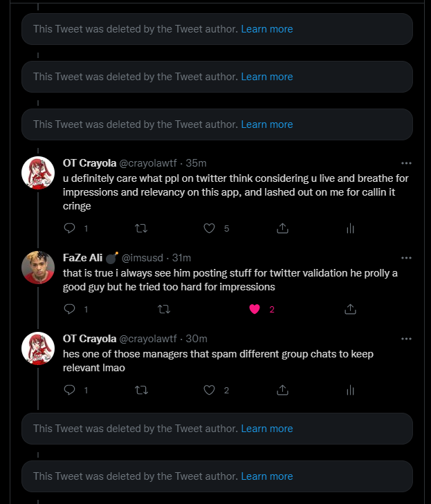Screen dimensions: 431x504
Task: Reply to OT Crayola's 35m tweet
Action: click(69, 228)
